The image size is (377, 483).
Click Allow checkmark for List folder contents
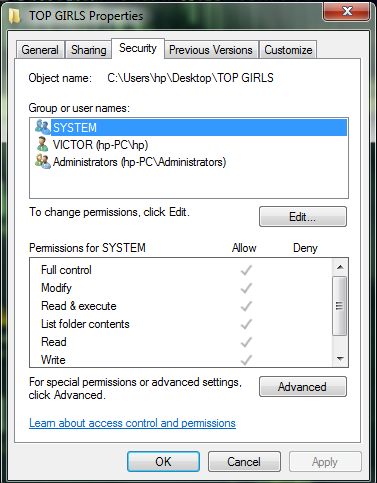click(x=246, y=324)
